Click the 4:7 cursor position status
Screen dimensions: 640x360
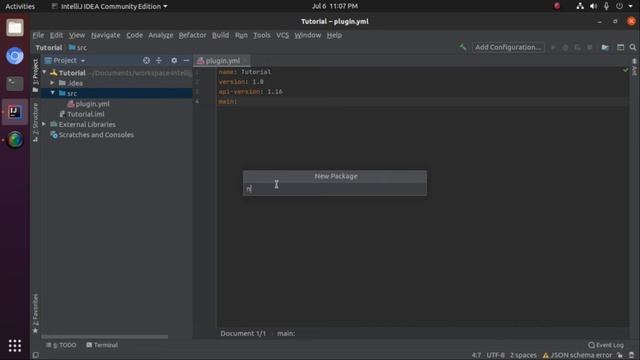pos(476,356)
